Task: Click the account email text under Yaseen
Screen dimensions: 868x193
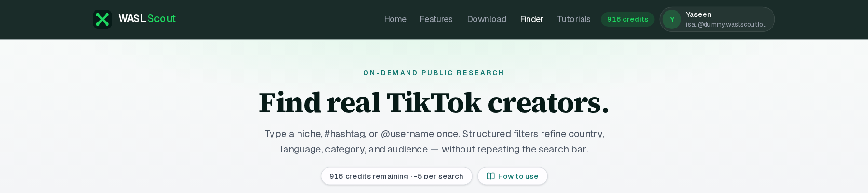Action: pyautogui.click(x=726, y=24)
